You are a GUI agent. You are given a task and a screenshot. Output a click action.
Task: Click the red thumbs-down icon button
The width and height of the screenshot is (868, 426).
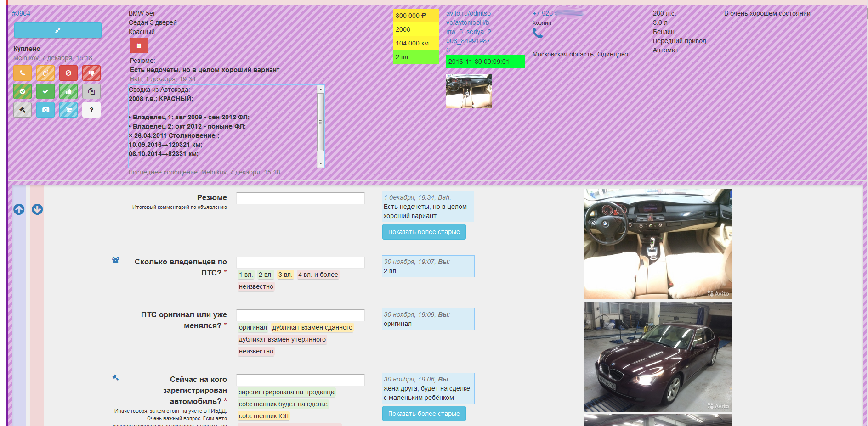(x=91, y=73)
